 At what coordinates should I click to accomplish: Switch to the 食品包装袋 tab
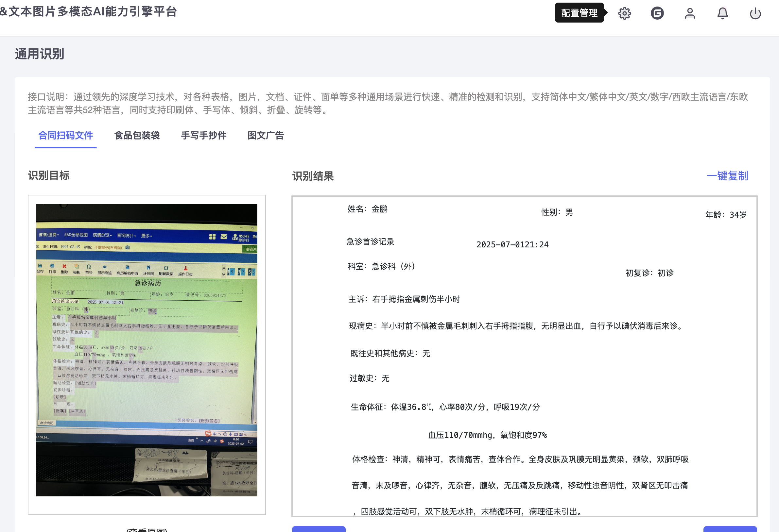137,135
